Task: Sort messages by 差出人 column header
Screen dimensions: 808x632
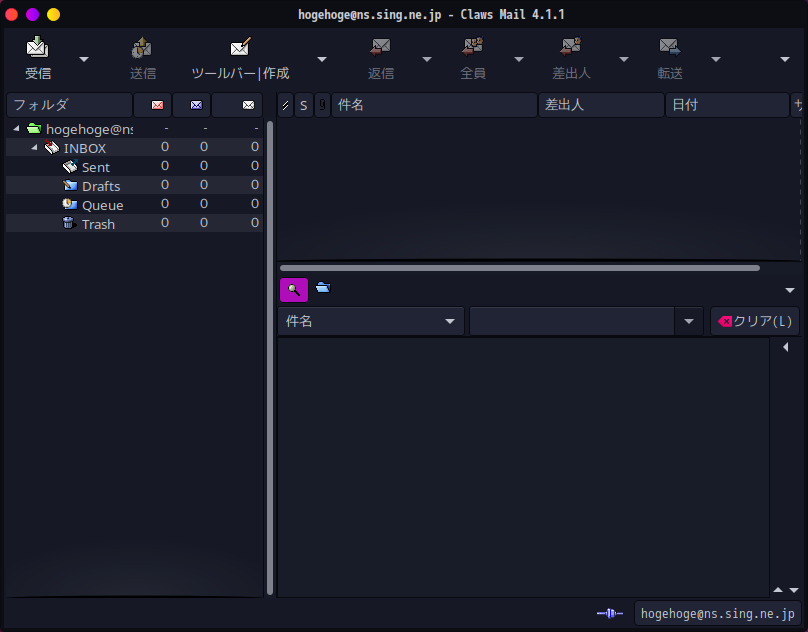Action: (x=601, y=105)
